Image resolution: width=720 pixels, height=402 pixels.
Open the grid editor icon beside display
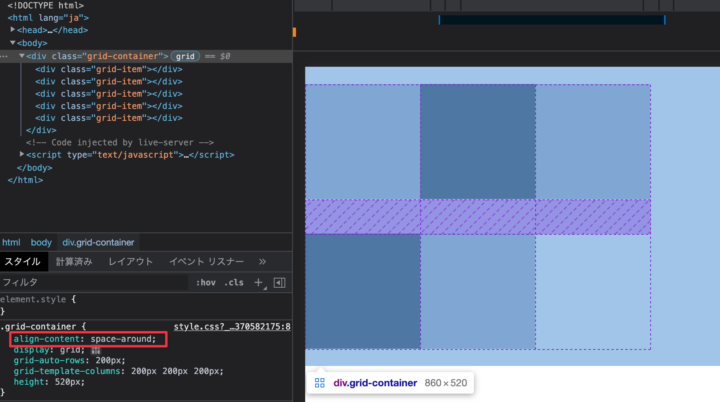point(96,350)
